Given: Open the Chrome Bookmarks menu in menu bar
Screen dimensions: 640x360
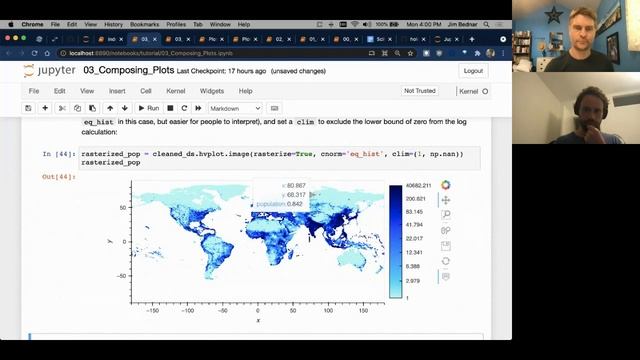Looking at the screenshot, I should tap(144, 24).
